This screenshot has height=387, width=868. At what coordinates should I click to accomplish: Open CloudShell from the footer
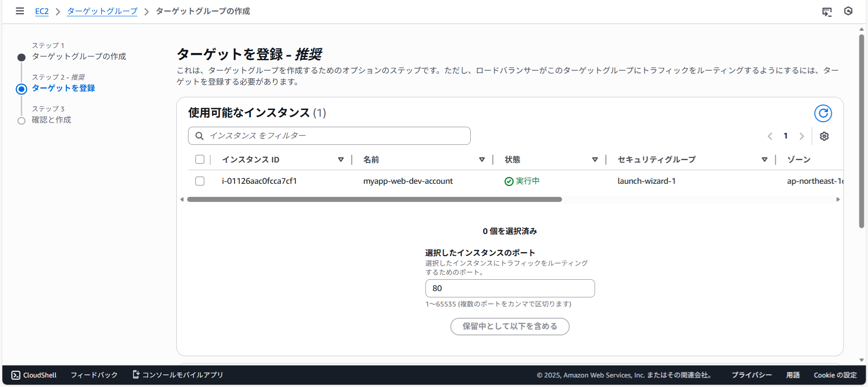click(34, 375)
